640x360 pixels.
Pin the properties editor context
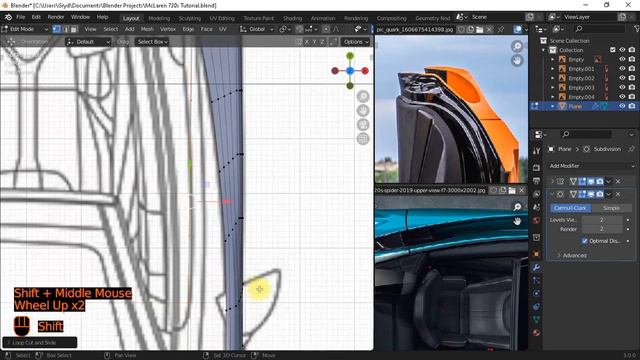point(631,149)
